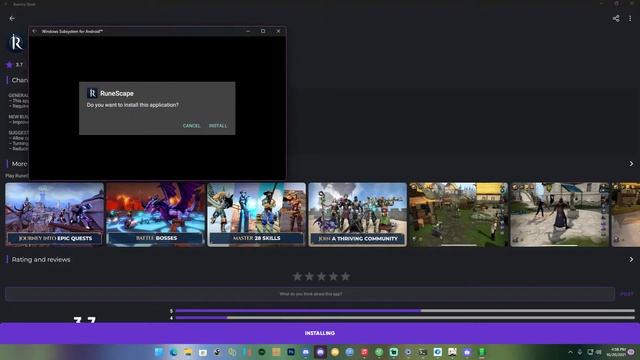
Task: Expand the More section with right chevron
Action: pos(631,164)
